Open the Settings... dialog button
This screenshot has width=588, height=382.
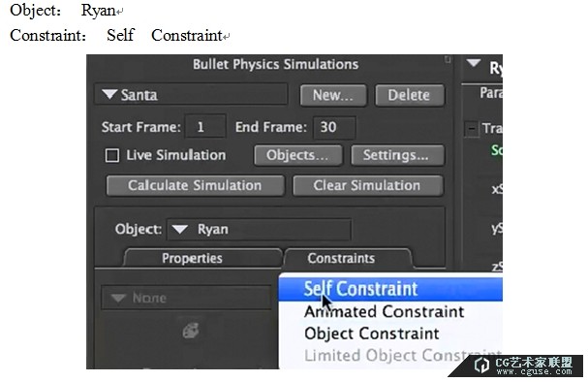coord(397,155)
